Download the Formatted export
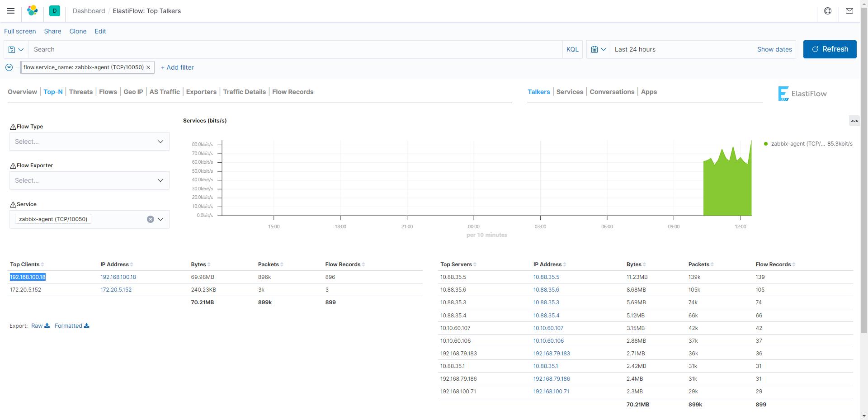Screen dimensions: 868x420 (x=72, y=326)
